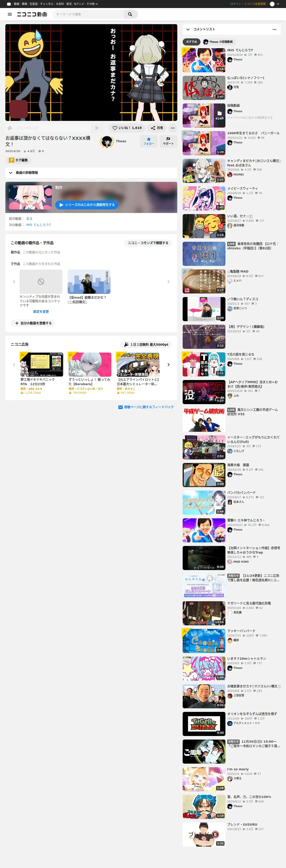286x868 pixels.
Task: Click the ニコニ広告 1日1回無料 button
Action: 146,344
